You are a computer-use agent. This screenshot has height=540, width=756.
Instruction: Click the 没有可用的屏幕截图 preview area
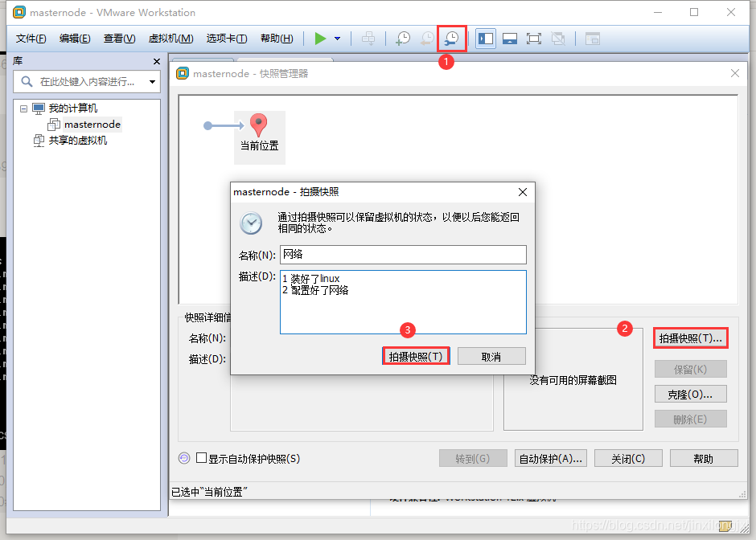[573, 379]
